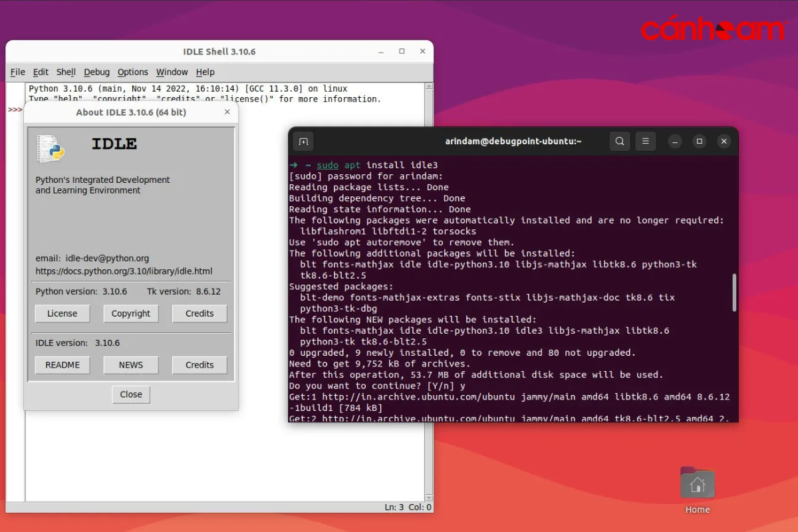Image resolution: width=798 pixels, height=532 pixels.
Task: Click the >>> prompt in IDLE Shell
Action: pyautogui.click(x=15, y=110)
